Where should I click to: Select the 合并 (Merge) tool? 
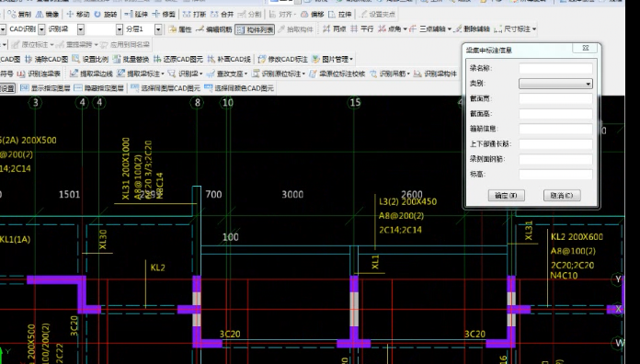point(222,15)
